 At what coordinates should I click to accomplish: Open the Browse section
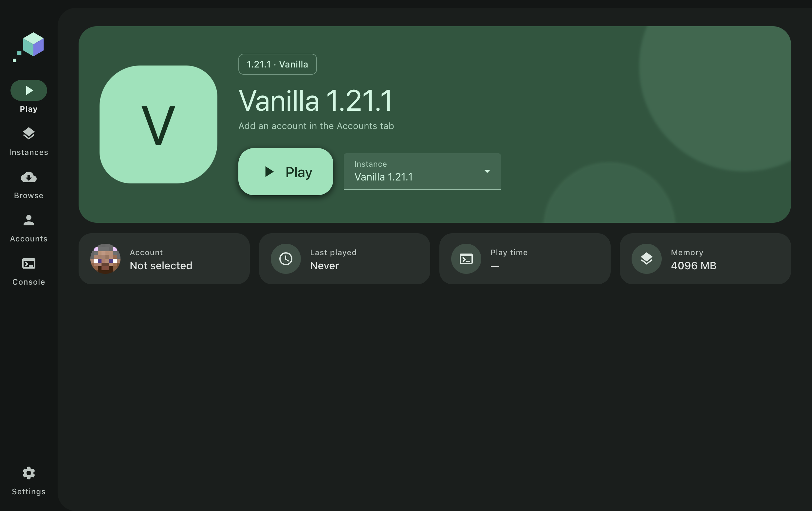tap(29, 184)
